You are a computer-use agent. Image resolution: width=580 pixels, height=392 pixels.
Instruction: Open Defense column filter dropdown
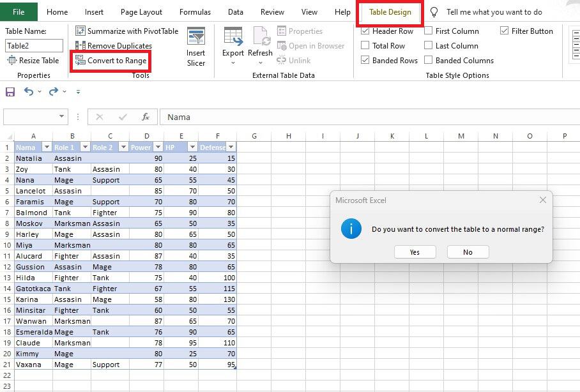(231, 147)
